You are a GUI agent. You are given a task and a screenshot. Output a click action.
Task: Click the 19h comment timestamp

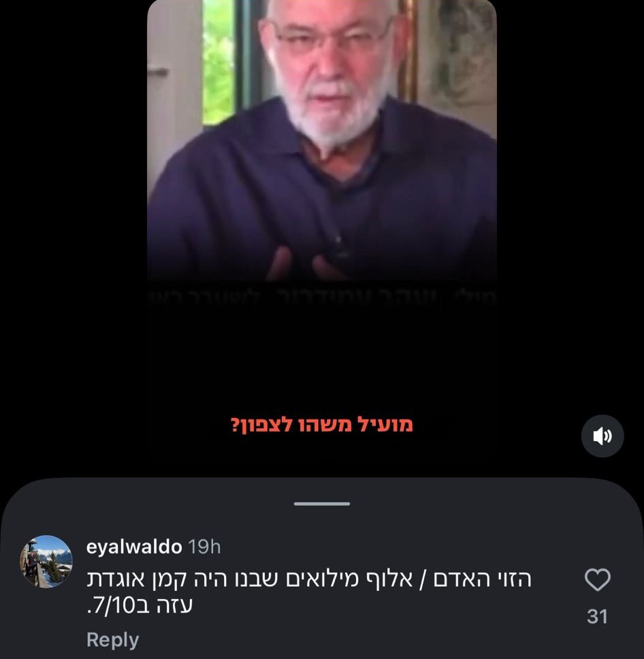[x=204, y=547]
